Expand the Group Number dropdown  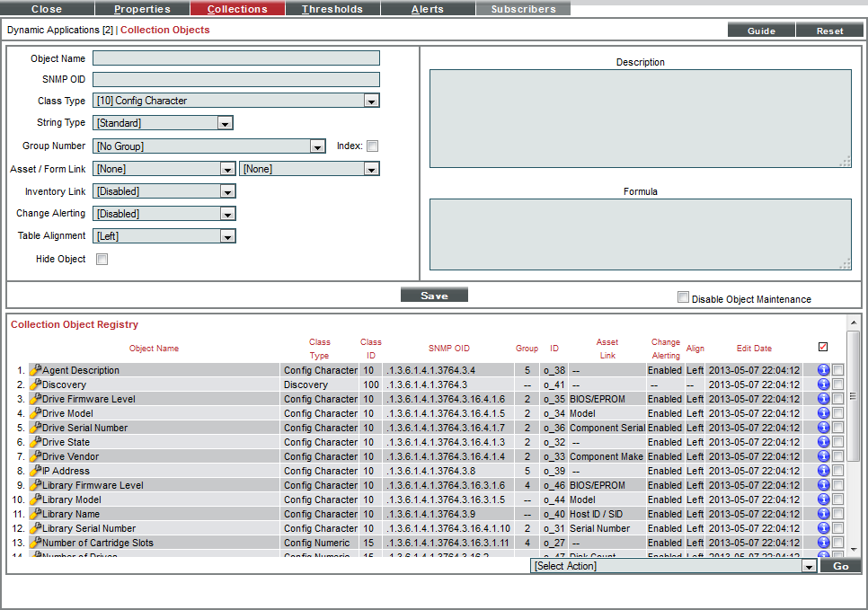point(318,146)
